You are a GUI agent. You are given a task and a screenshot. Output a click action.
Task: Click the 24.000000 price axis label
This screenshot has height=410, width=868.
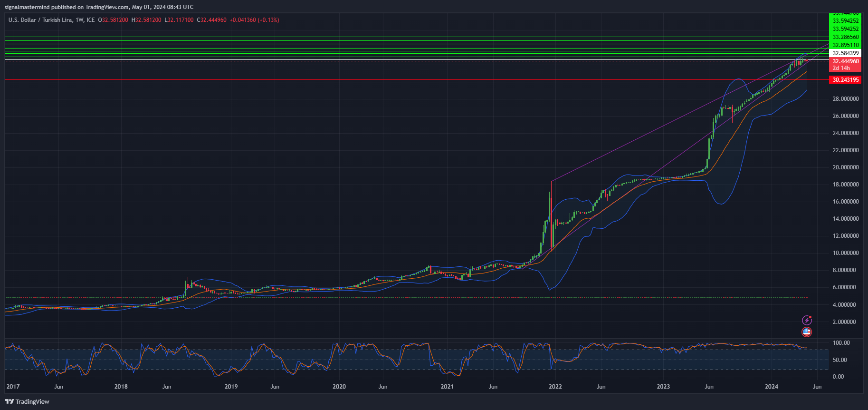[x=846, y=133]
